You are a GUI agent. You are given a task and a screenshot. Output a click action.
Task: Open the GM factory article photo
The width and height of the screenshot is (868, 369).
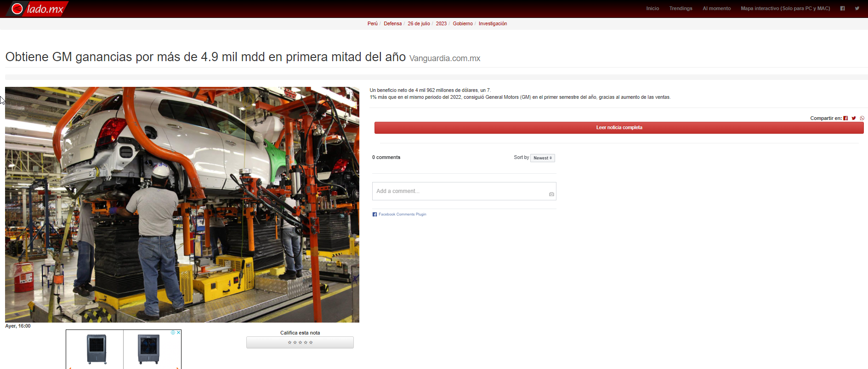point(182,204)
